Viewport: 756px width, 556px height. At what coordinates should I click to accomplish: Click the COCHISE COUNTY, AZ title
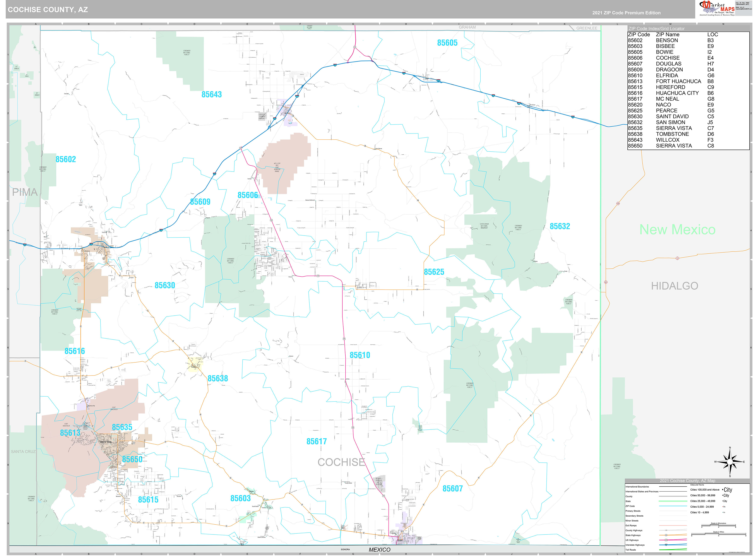point(48,10)
